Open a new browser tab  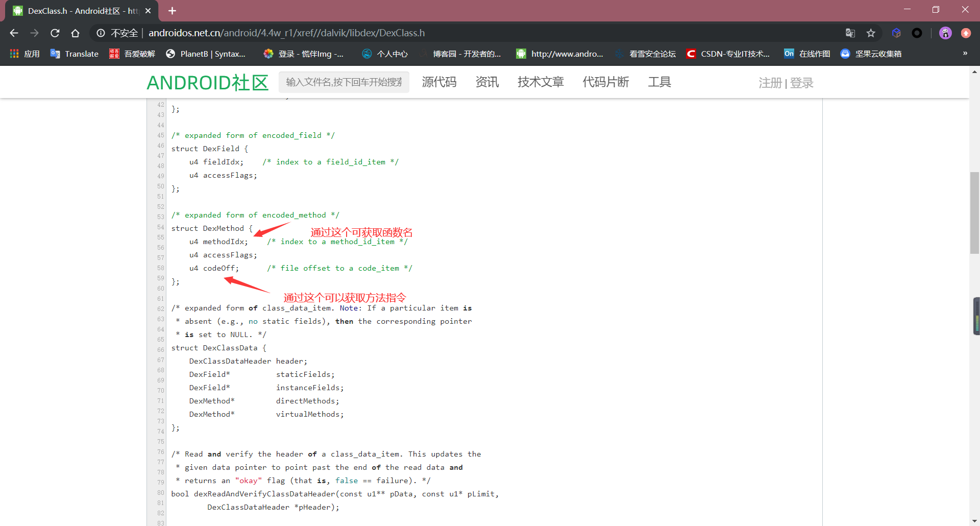tap(172, 11)
